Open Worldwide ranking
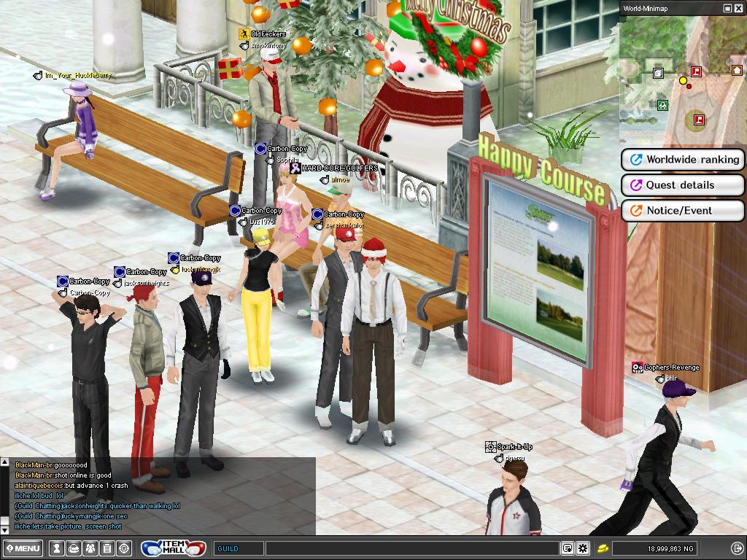The image size is (747, 560). click(682, 160)
